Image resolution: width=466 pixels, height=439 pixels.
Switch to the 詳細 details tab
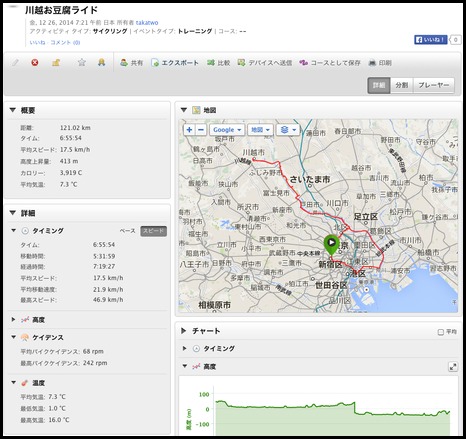click(x=379, y=85)
